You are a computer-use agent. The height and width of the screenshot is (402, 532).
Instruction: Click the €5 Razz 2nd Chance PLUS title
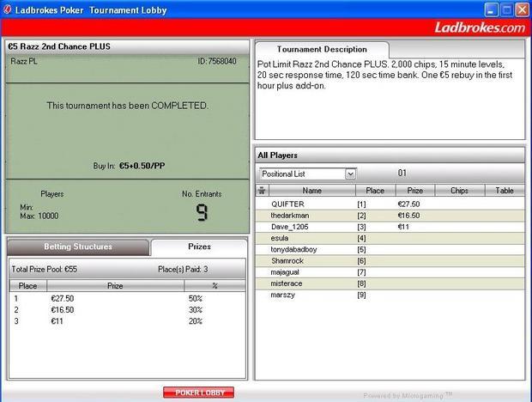(59, 46)
